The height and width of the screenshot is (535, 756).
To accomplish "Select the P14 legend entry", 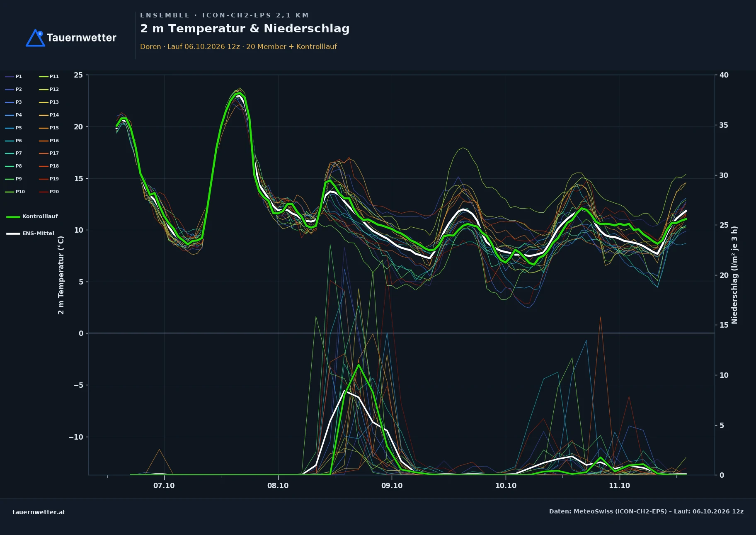I will point(49,115).
